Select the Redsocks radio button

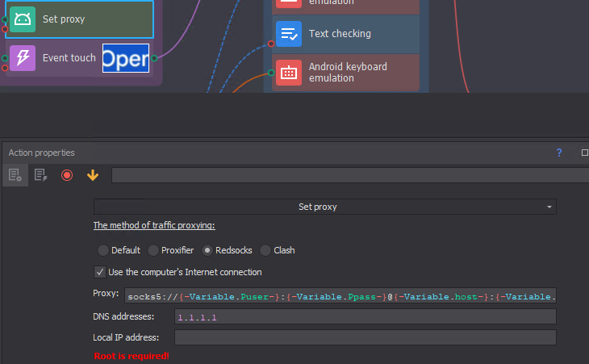[x=208, y=250]
